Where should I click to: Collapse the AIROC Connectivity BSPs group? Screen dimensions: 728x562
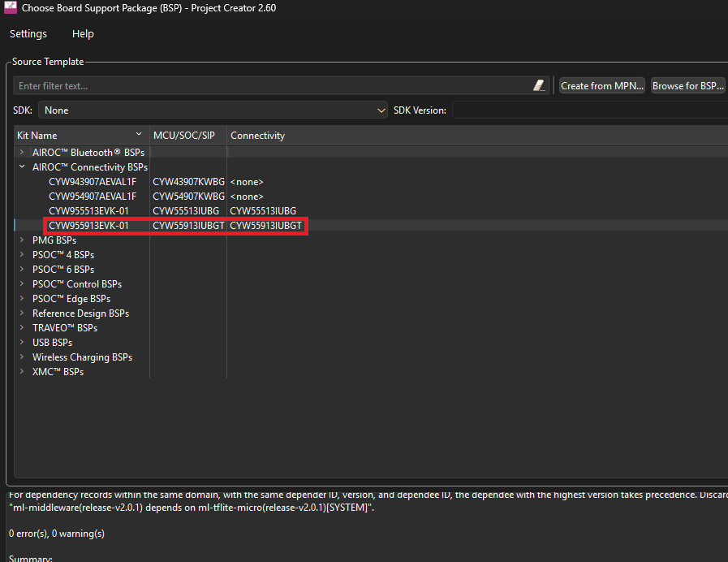click(x=22, y=167)
